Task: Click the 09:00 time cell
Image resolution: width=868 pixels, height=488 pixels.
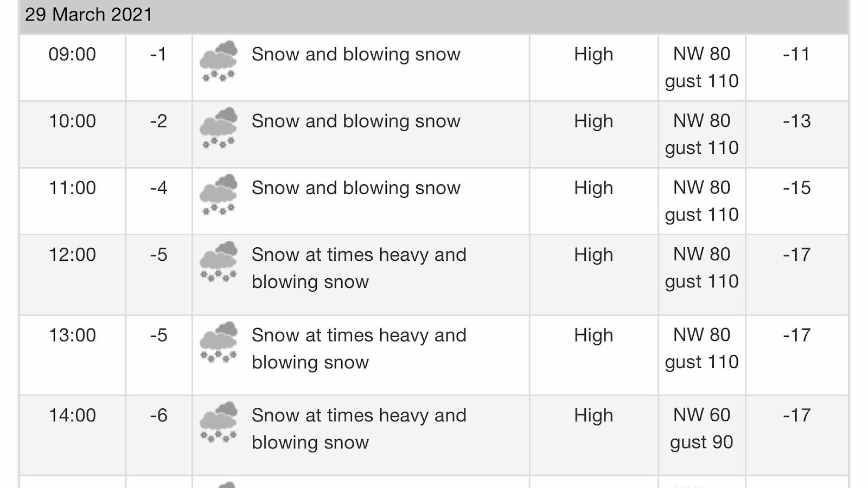Action: tap(72, 68)
